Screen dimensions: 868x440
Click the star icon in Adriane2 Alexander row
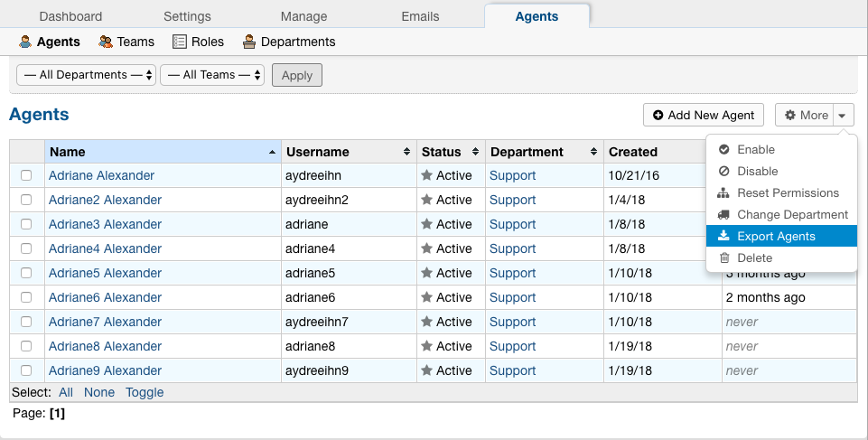pyautogui.click(x=426, y=200)
